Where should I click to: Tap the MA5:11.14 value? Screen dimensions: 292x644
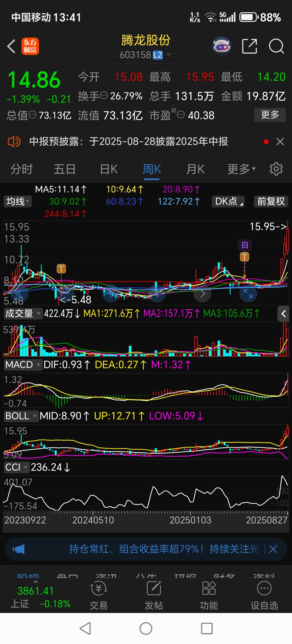[61, 189]
